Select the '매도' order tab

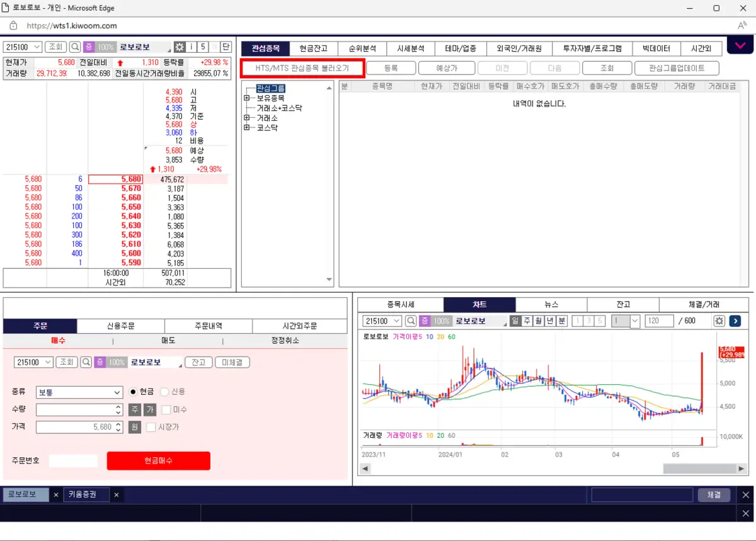coord(168,341)
